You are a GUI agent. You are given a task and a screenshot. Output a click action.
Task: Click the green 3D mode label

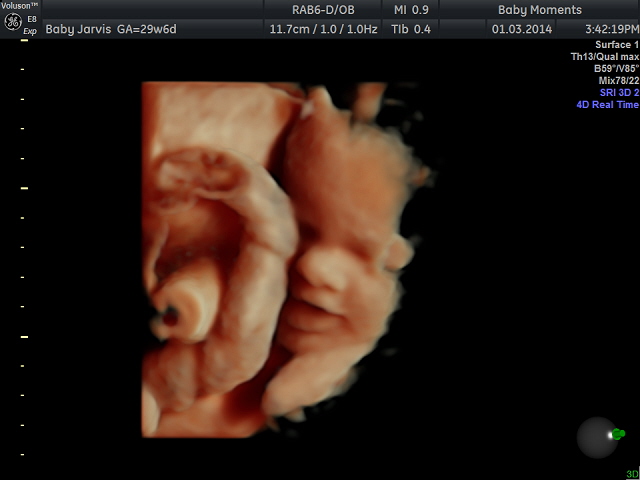click(x=632, y=474)
